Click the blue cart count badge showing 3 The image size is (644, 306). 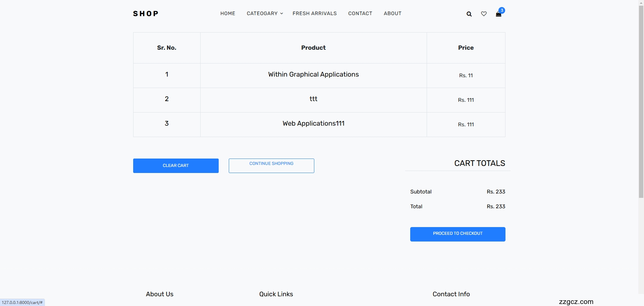(502, 10)
